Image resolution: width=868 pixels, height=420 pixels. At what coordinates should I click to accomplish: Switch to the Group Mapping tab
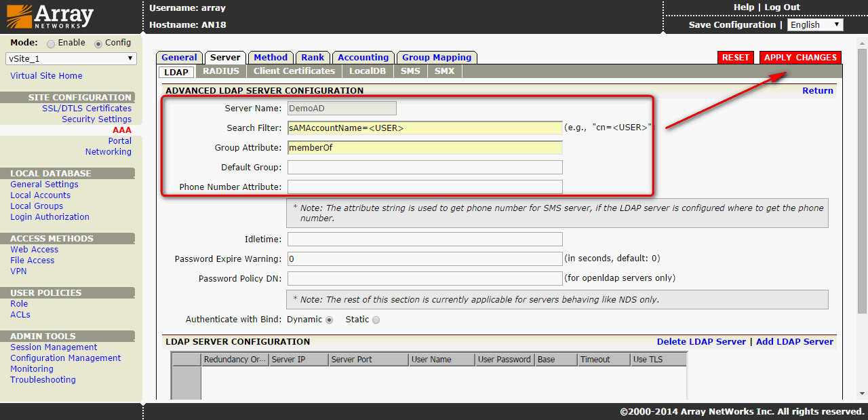[x=436, y=58]
